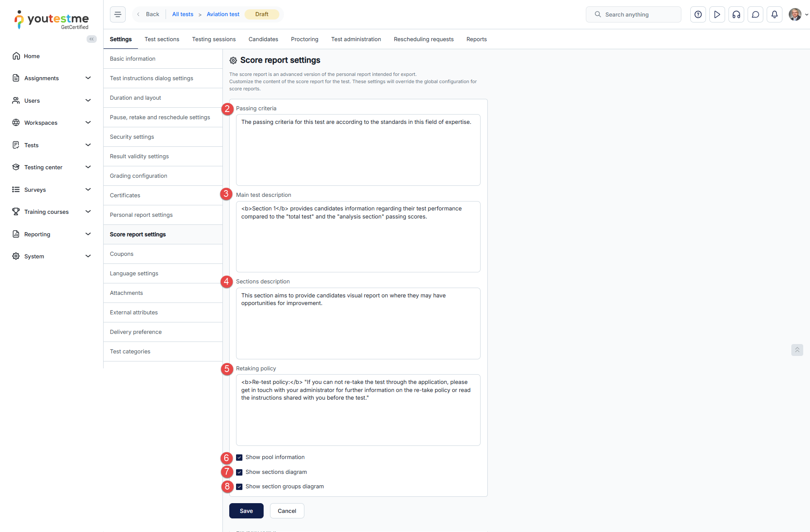Open the hamburger menu icon
The height and width of the screenshot is (532, 810).
118,14
